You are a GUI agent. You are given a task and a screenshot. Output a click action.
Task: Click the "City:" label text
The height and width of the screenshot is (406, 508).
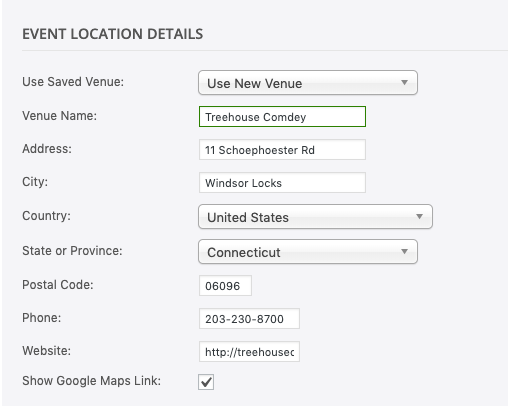point(35,182)
